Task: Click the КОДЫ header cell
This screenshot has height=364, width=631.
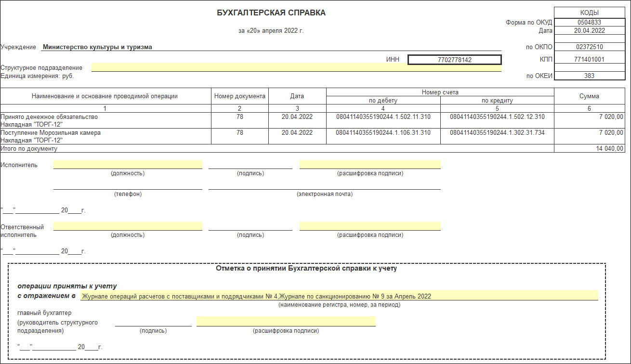Action: pyautogui.click(x=589, y=13)
